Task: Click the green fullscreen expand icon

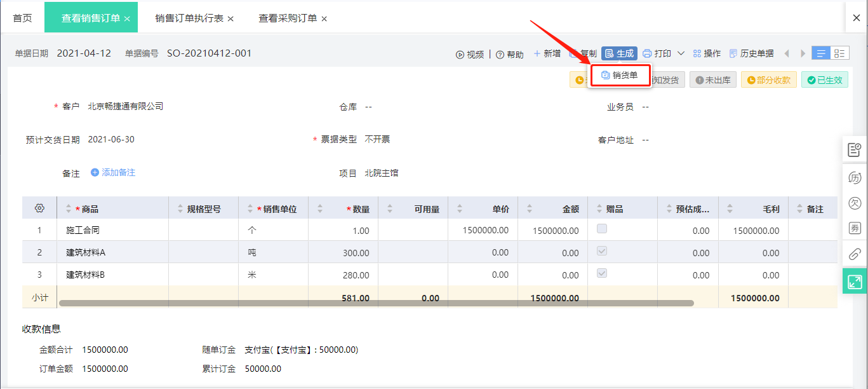Action: click(855, 281)
